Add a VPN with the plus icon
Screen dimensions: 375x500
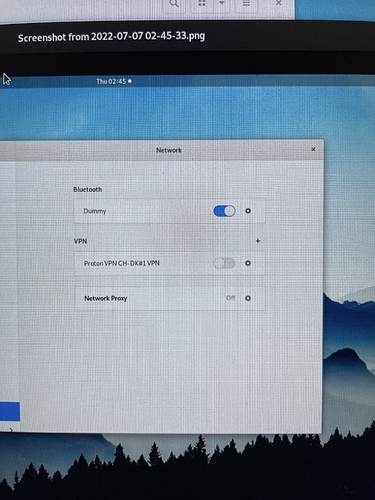pyautogui.click(x=258, y=241)
